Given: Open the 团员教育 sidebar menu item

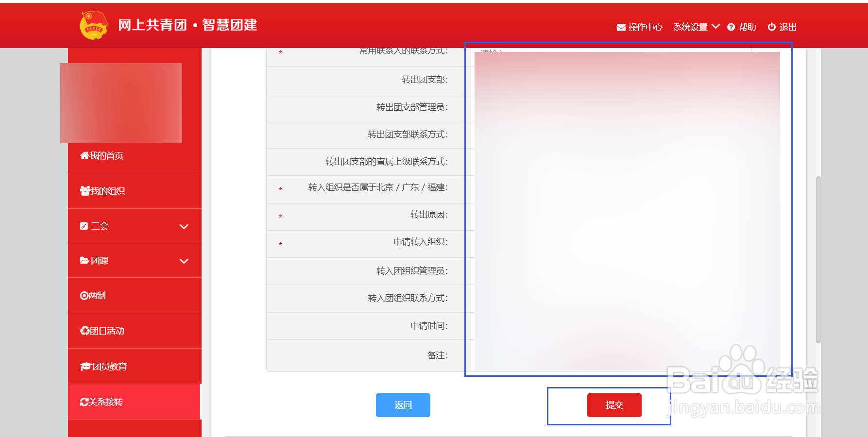Looking at the screenshot, I should point(135,366).
